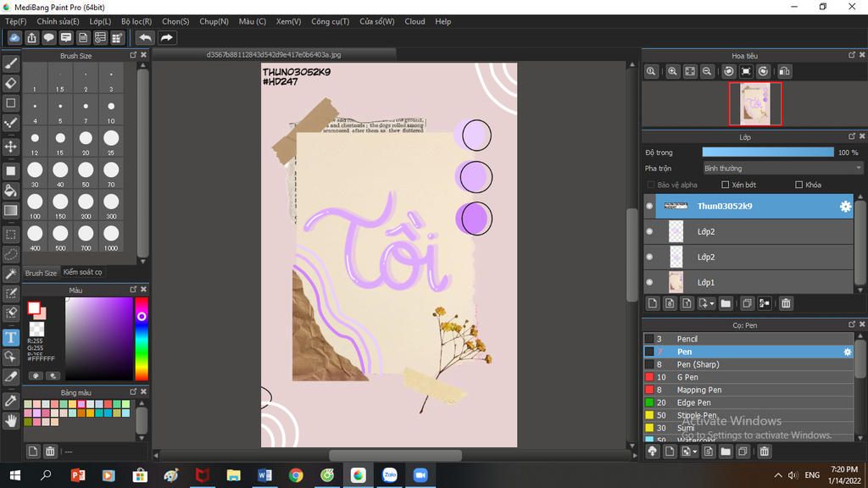Select the Pen (Sharp) brush

(x=748, y=364)
